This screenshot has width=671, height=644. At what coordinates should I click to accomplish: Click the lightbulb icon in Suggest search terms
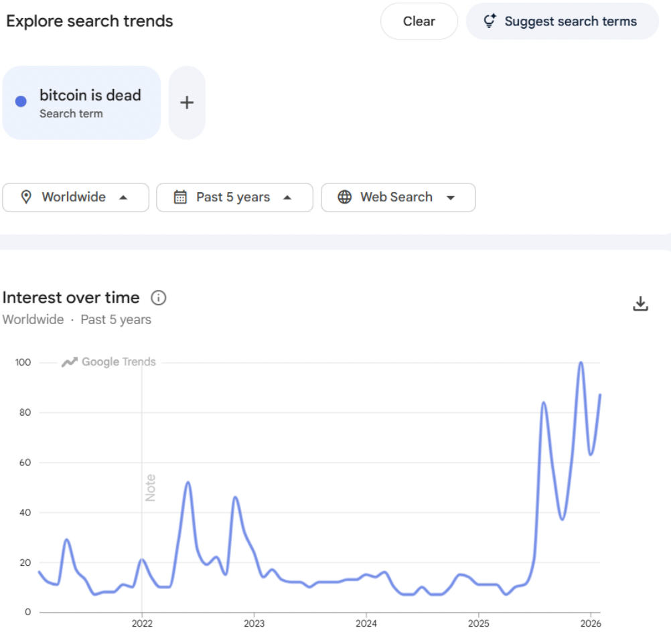click(x=490, y=21)
